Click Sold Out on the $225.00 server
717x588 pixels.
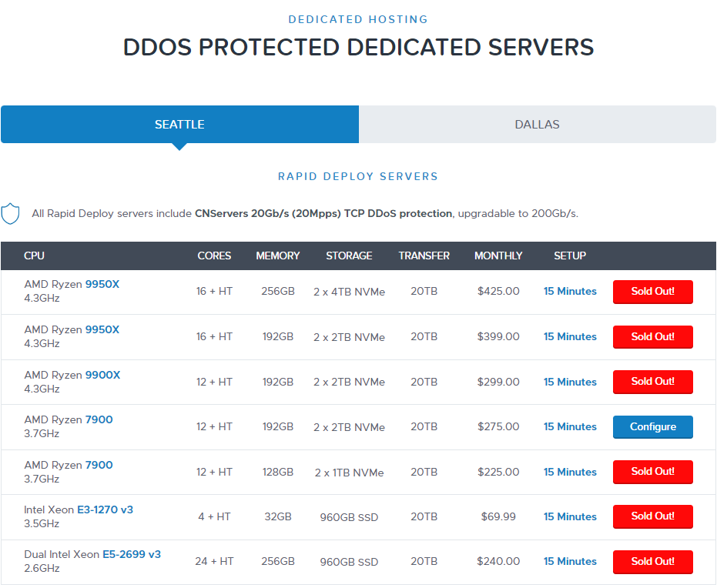(652, 472)
